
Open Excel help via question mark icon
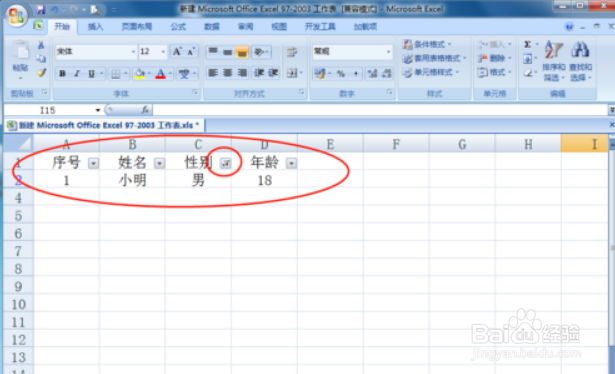pyautogui.click(x=569, y=27)
